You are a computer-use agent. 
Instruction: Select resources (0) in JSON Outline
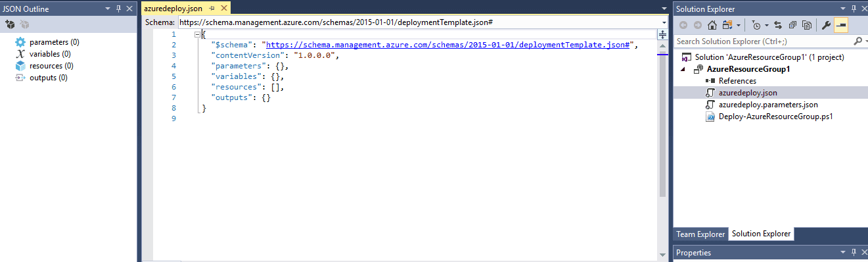(x=51, y=66)
